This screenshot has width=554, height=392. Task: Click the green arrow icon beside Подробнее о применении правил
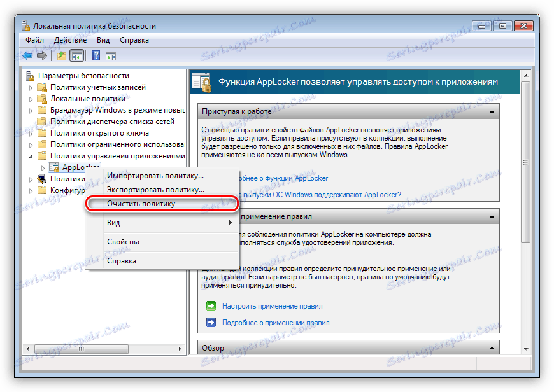(210, 322)
